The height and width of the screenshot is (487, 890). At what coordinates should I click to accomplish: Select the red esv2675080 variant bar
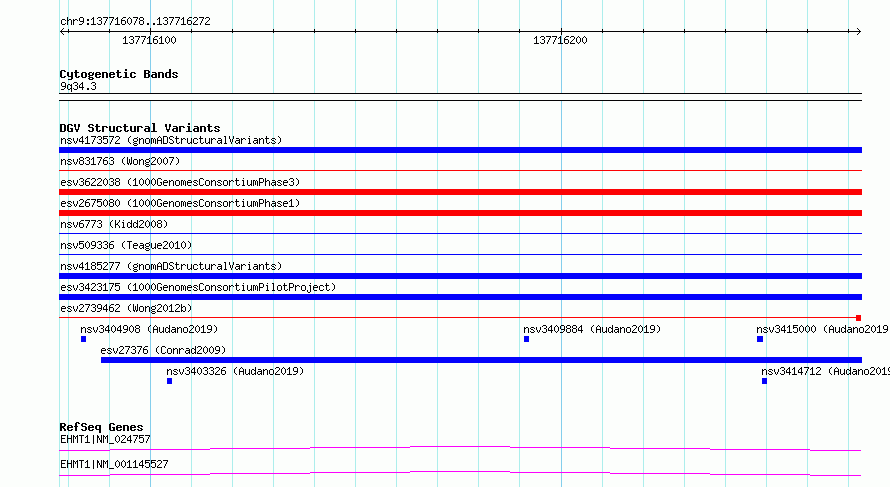pyautogui.click(x=460, y=213)
